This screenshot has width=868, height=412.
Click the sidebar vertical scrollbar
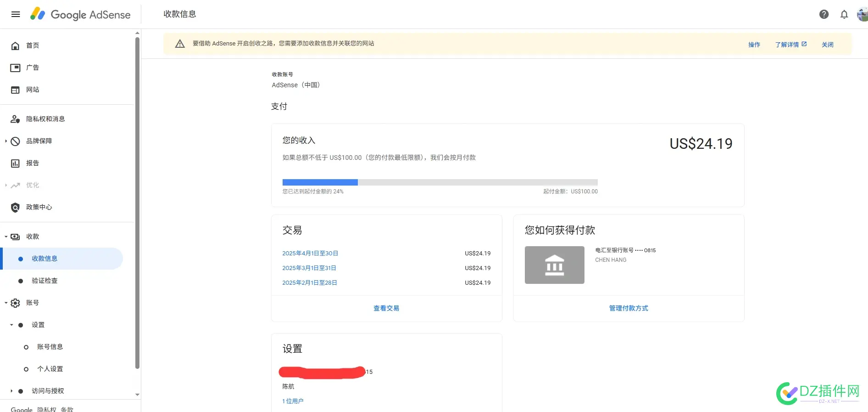tap(137, 202)
